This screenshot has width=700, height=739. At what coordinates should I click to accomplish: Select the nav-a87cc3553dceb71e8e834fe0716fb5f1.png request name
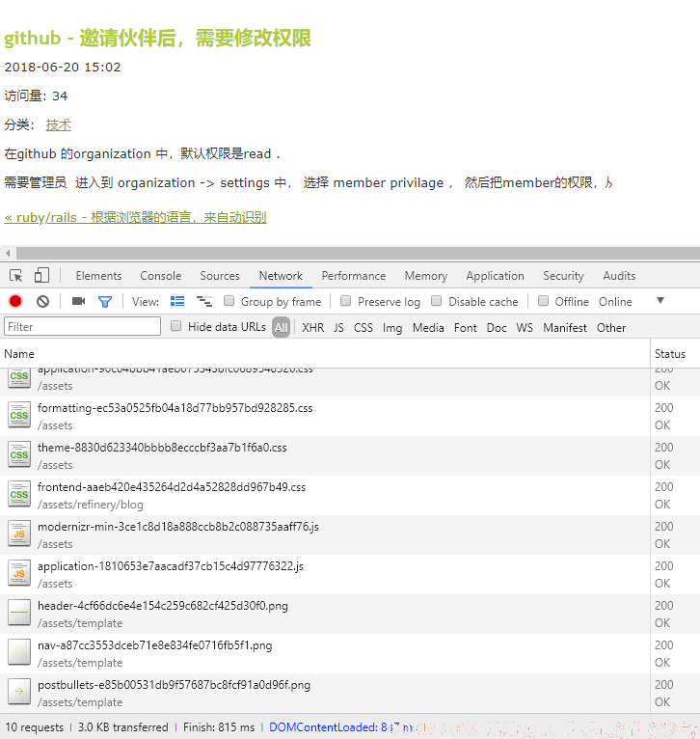pos(155,645)
